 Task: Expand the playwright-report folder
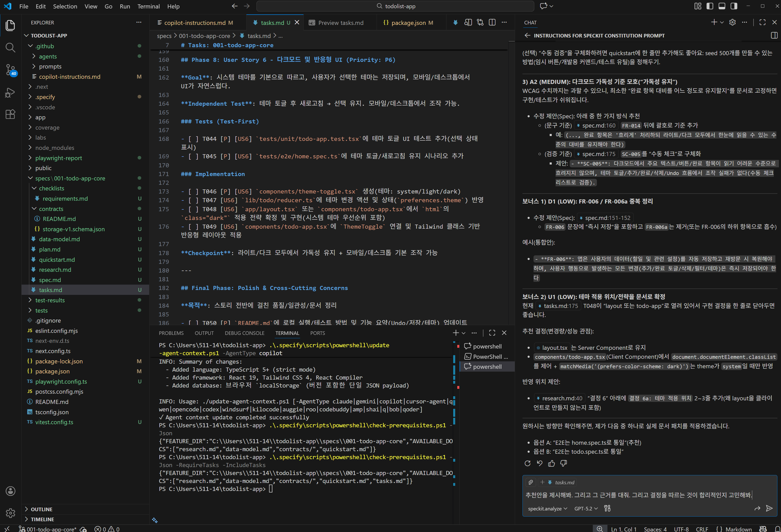coord(59,158)
